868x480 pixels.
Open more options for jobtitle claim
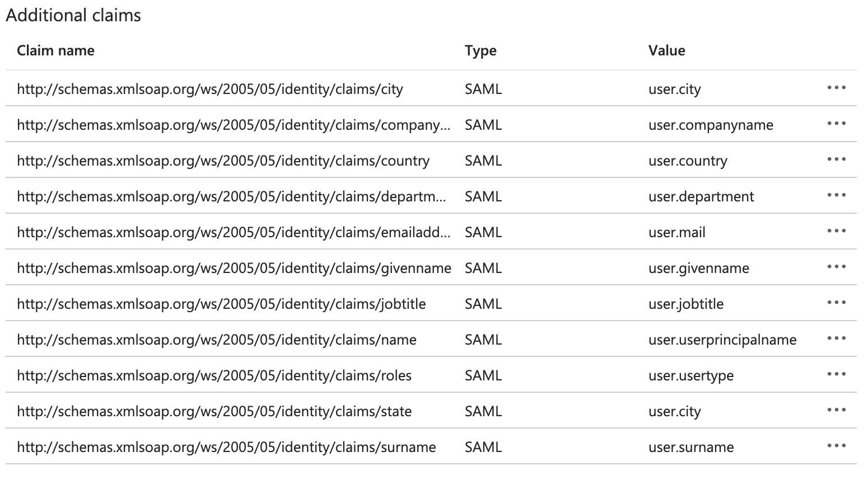tap(836, 303)
